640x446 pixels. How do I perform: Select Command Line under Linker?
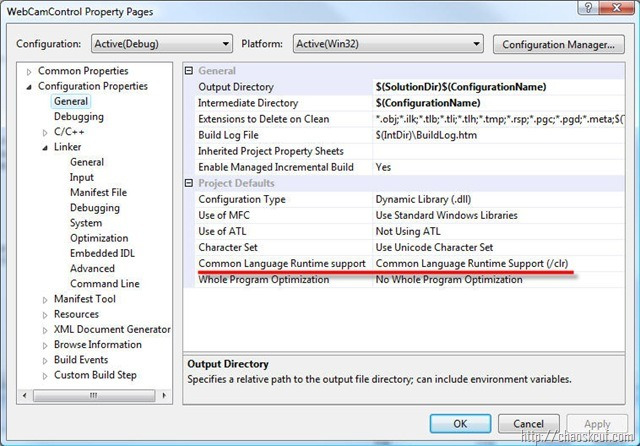104,284
